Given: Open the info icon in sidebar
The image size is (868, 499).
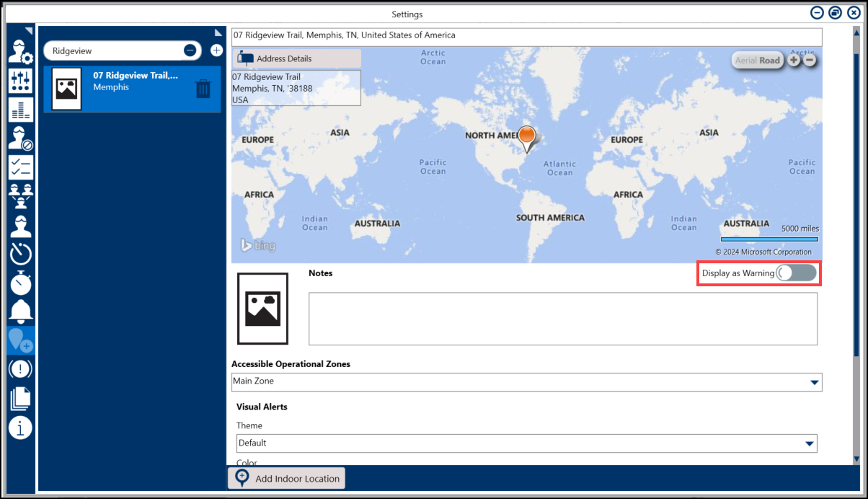Looking at the screenshot, I should (x=20, y=428).
